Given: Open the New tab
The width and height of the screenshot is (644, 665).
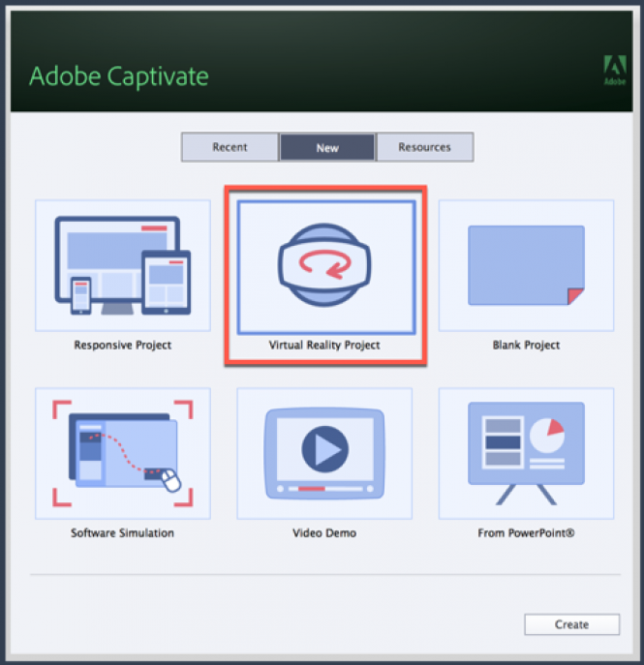Looking at the screenshot, I should click(x=327, y=147).
